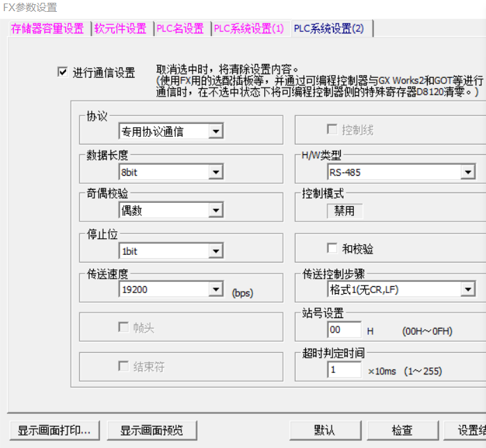The width and height of the screenshot is (486, 448).
Task: Switch to the 存储器容量设置 tab
Action: [47, 28]
